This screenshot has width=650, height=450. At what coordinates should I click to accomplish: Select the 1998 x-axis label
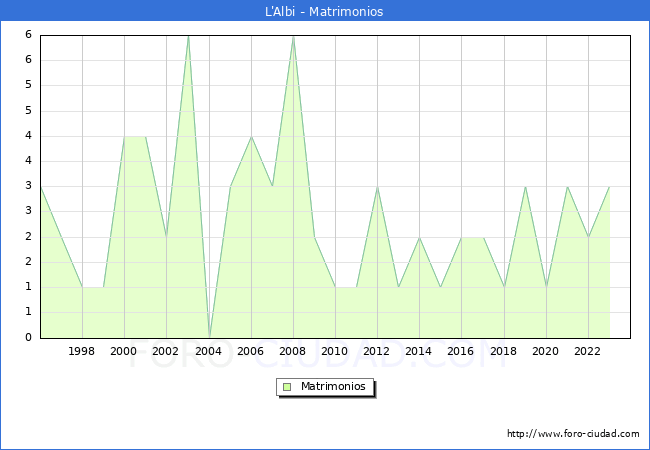pyautogui.click(x=82, y=351)
